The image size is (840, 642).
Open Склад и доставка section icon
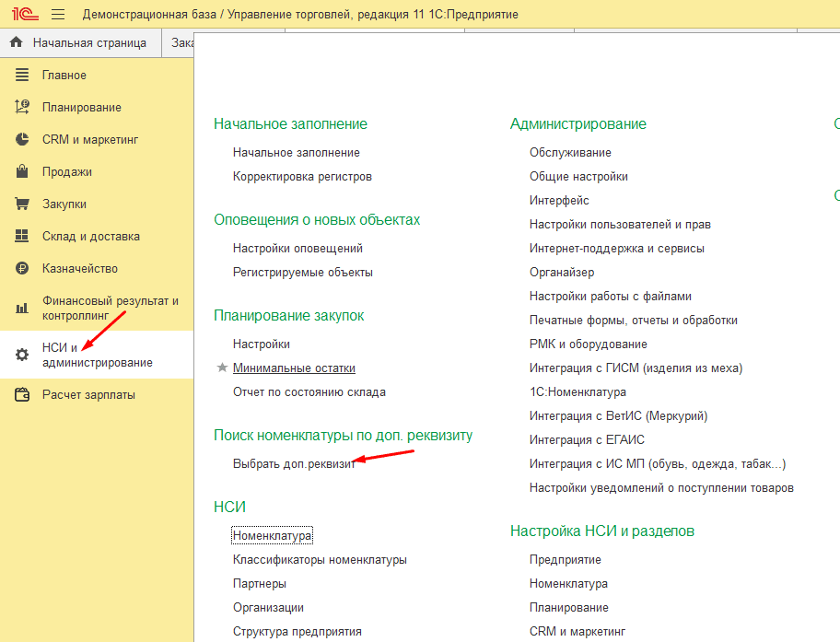coord(22,236)
